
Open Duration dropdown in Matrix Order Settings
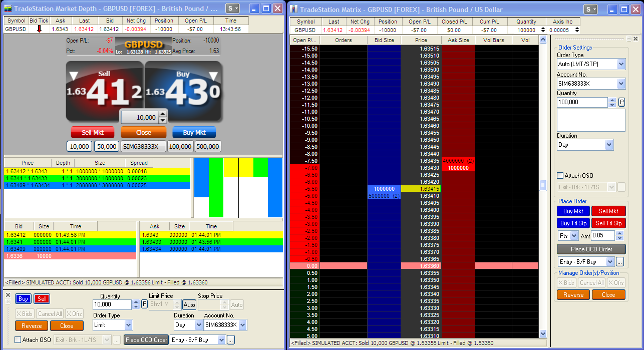click(609, 145)
